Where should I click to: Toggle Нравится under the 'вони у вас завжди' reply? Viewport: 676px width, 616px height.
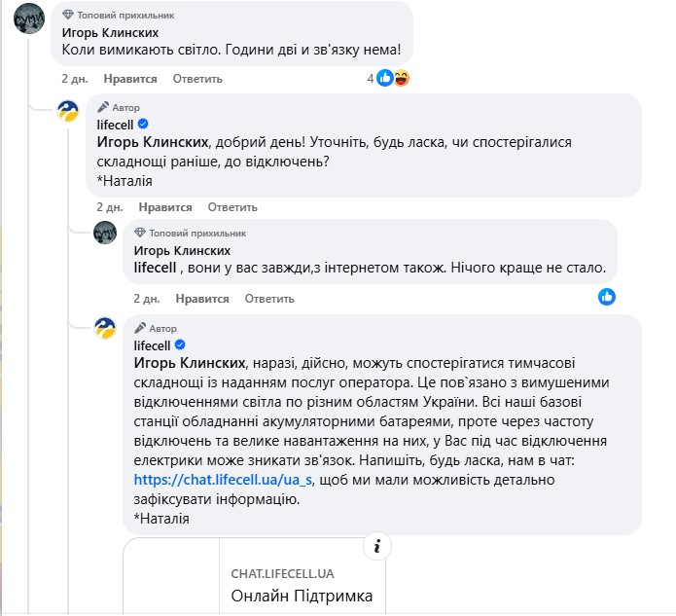click(x=202, y=299)
